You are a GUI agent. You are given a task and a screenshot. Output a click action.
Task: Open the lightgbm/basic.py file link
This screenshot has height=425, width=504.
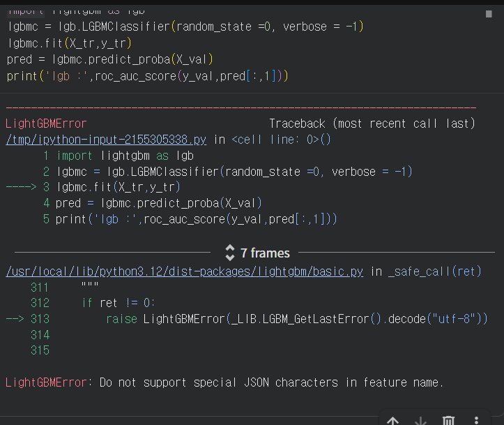[185, 271]
